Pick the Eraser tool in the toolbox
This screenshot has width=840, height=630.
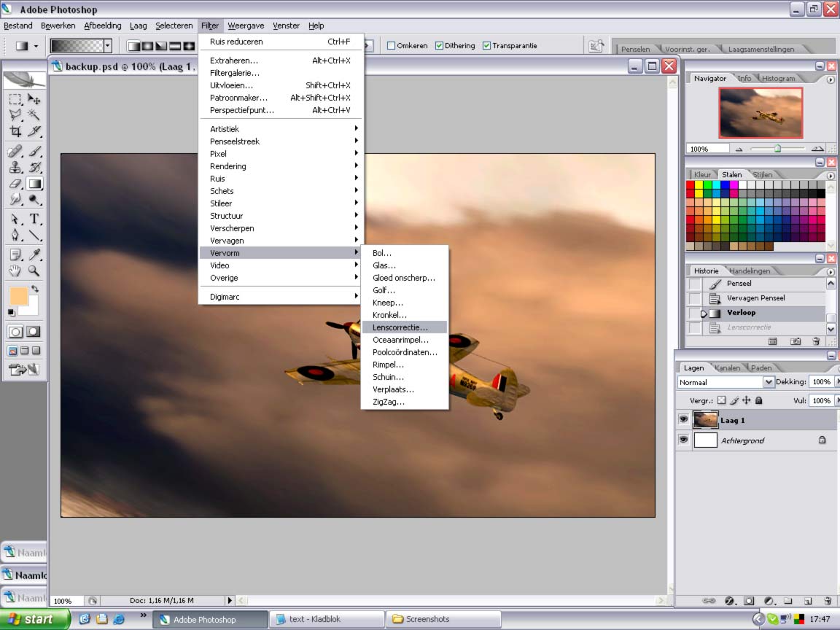pos(15,184)
